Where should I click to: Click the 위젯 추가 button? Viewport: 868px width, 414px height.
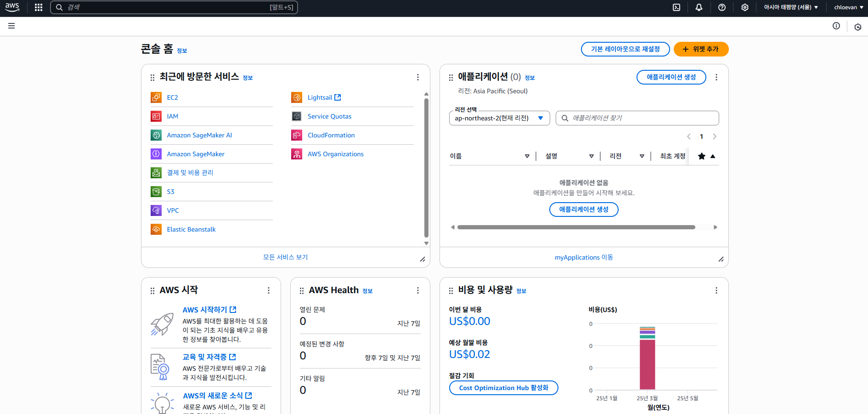[701, 49]
